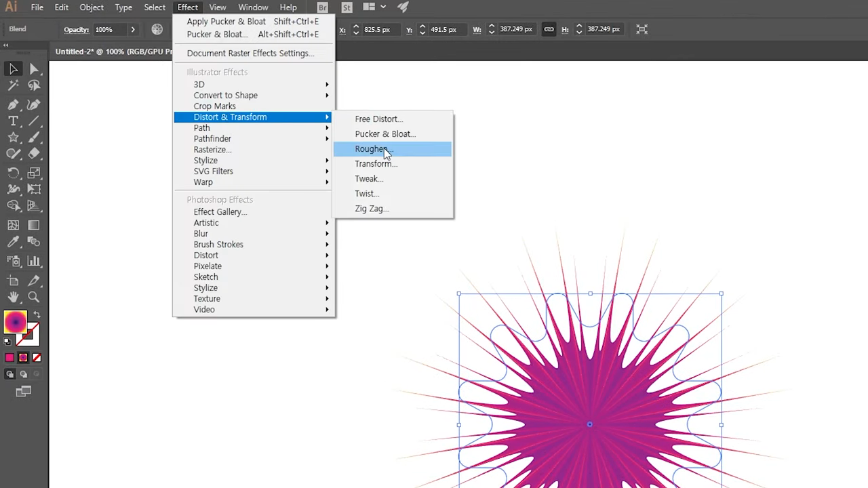Expand the Opacity value dropdown arrow

tap(133, 30)
